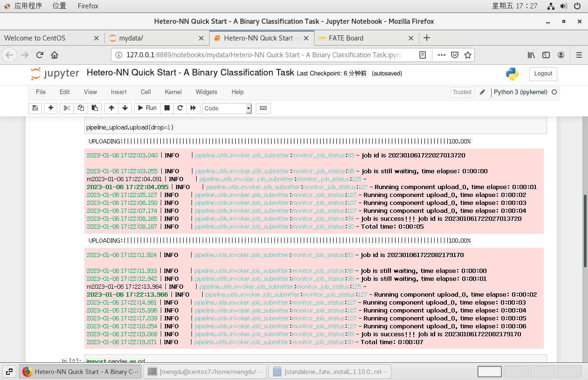Open the Insert menu

tap(119, 92)
